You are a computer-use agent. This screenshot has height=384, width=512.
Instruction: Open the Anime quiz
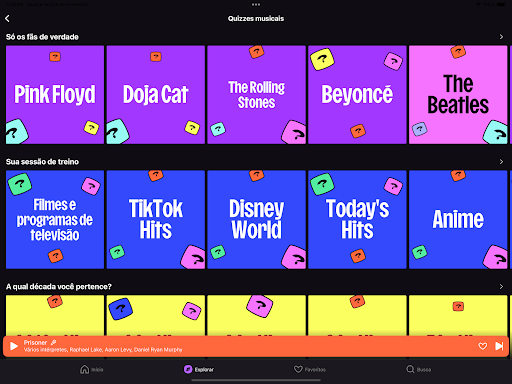458,220
